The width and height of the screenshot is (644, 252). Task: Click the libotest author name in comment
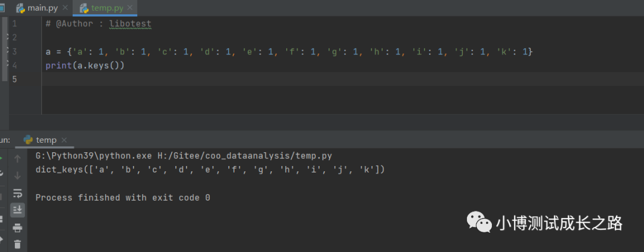click(x=131, y=24)
